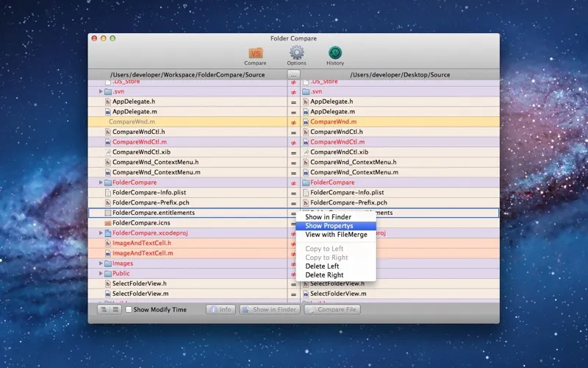
Task: Click the Compare File button
Action: click(x=332, y=309)
